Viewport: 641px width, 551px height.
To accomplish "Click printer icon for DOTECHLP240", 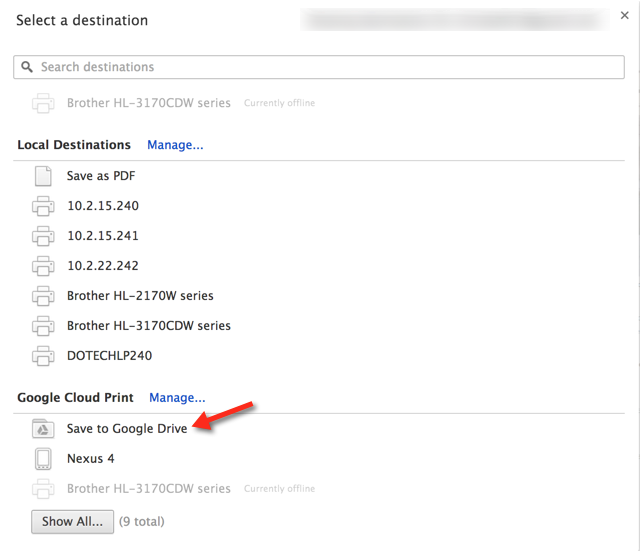I will [x=43, y=356].
